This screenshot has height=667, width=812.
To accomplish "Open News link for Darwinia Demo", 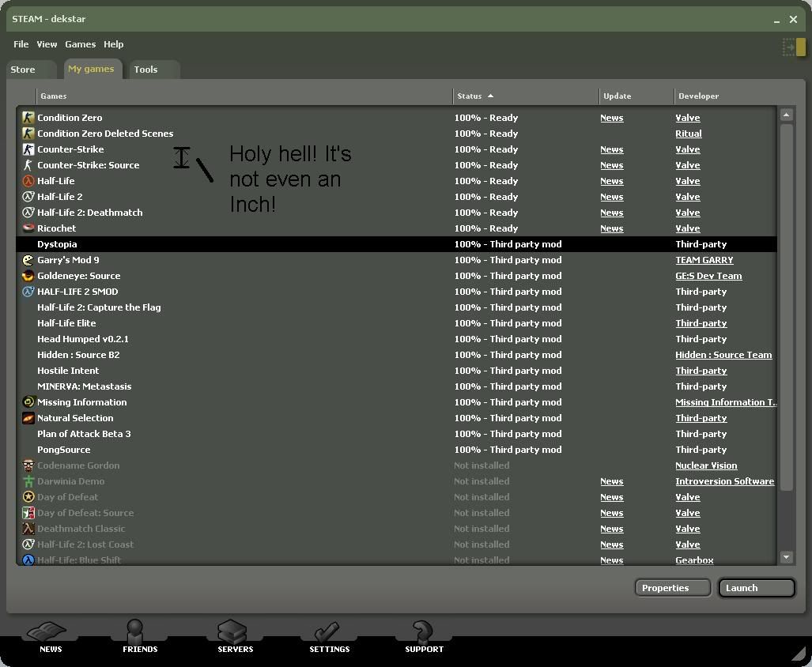I will 612,481.
